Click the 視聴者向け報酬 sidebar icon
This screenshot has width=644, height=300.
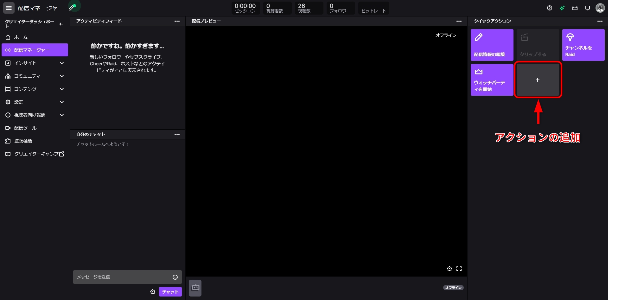(8, 115)
